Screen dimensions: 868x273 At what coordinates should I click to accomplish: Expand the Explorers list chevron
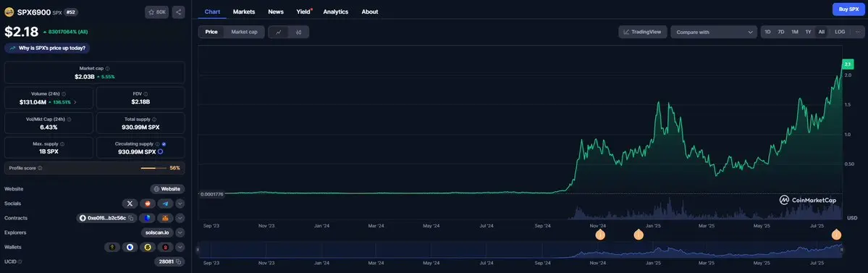point(180,232)
